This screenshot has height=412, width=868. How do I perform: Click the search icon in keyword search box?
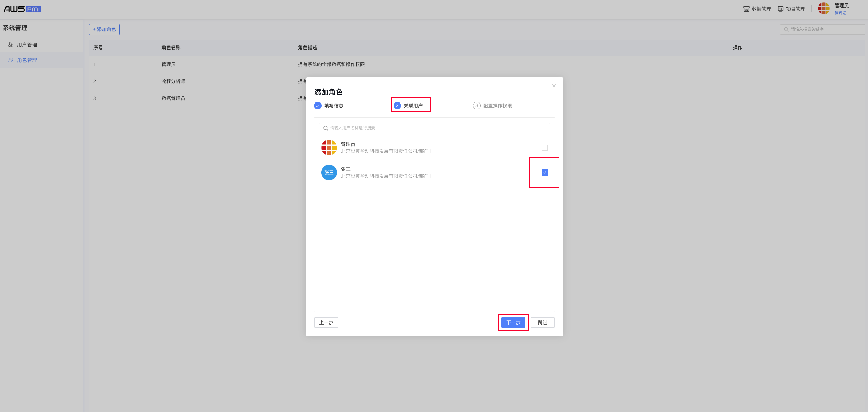786,29
